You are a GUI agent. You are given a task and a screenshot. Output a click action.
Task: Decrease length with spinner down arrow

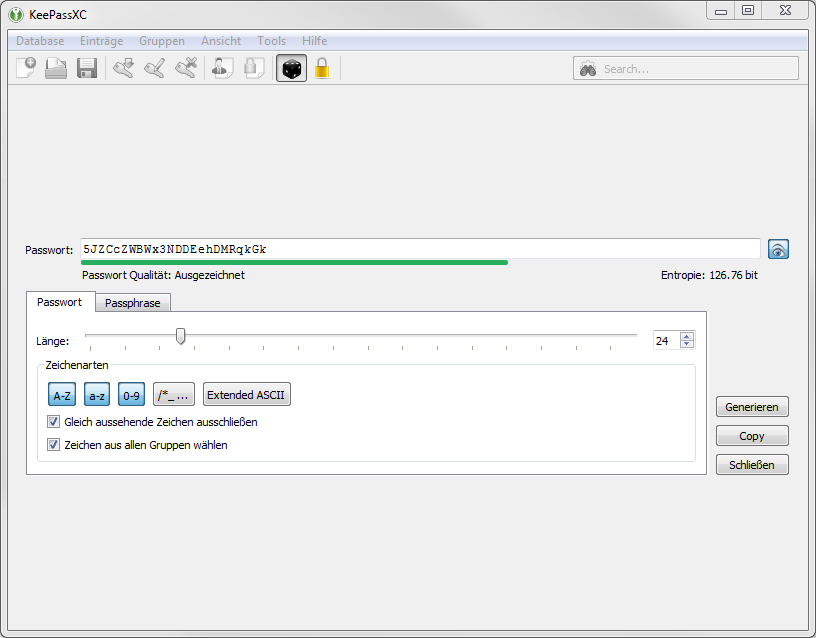tap(687, 344)
